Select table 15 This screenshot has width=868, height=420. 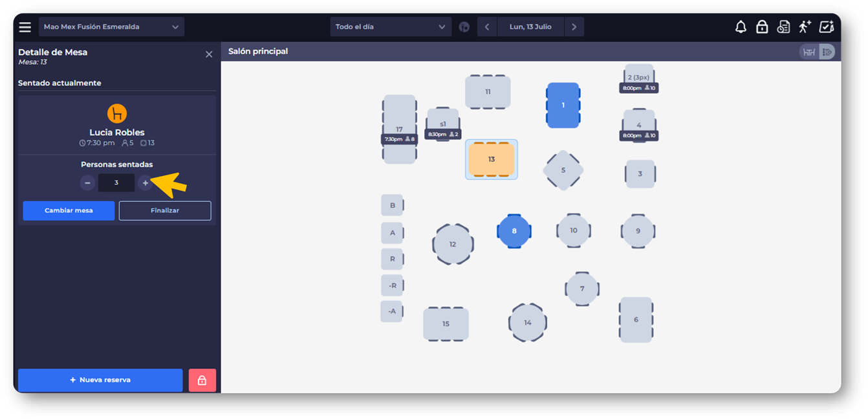tap(446, 324)
